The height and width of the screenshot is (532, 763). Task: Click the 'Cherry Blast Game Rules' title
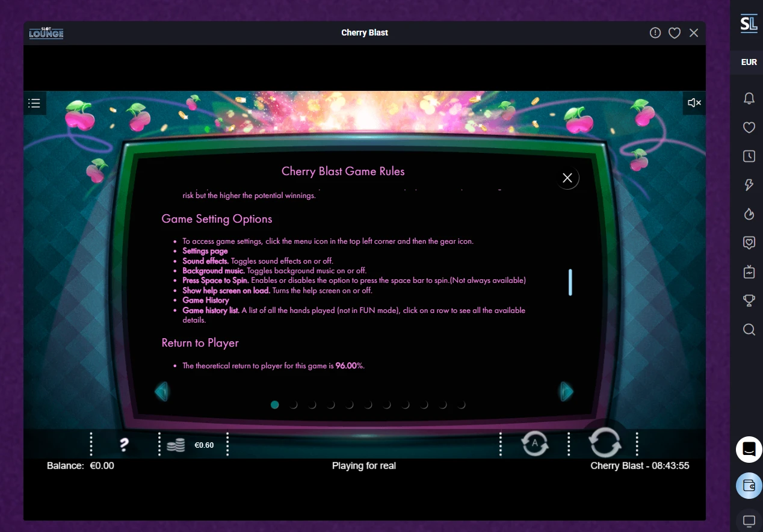pos(343,172)
